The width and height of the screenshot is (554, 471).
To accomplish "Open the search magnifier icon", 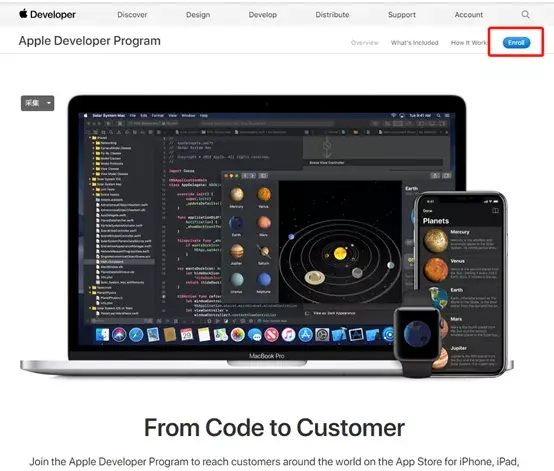I will tap(525, 14).
